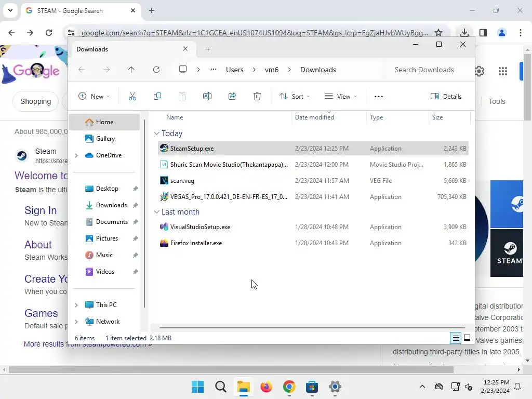Click the Explorer forward arrow

107,70
